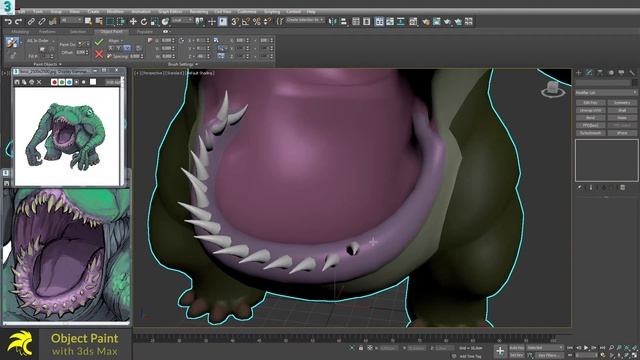
Task: Click the Mirror tool icon
Action: click(333, 21)
